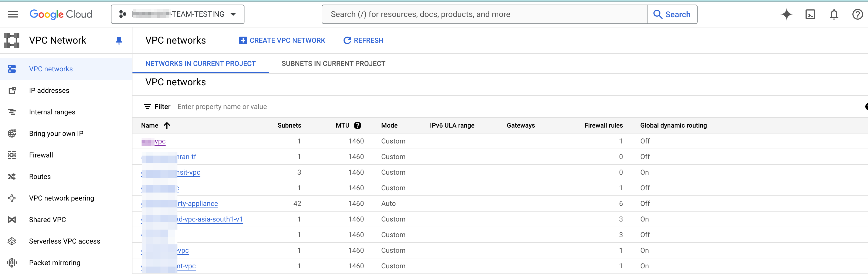The width and height of the screenshot is (868, 274).
Task: Open the rty-appliance network link
Action: [198, 203]
